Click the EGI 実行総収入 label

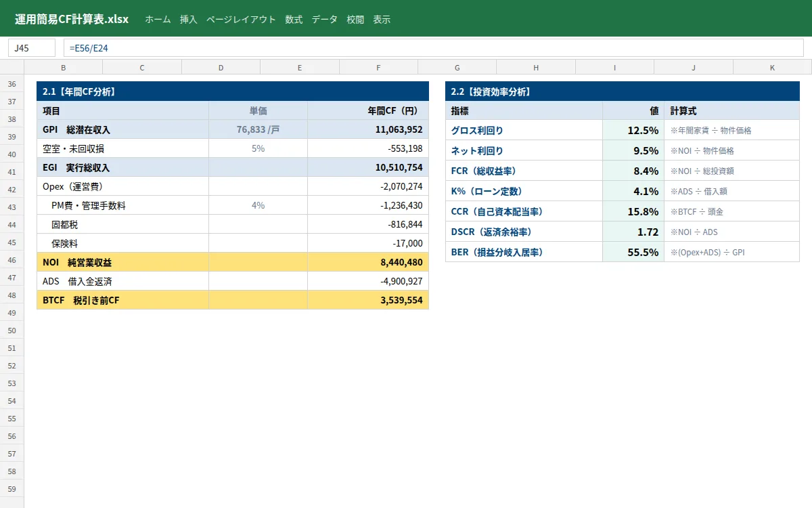122,167
